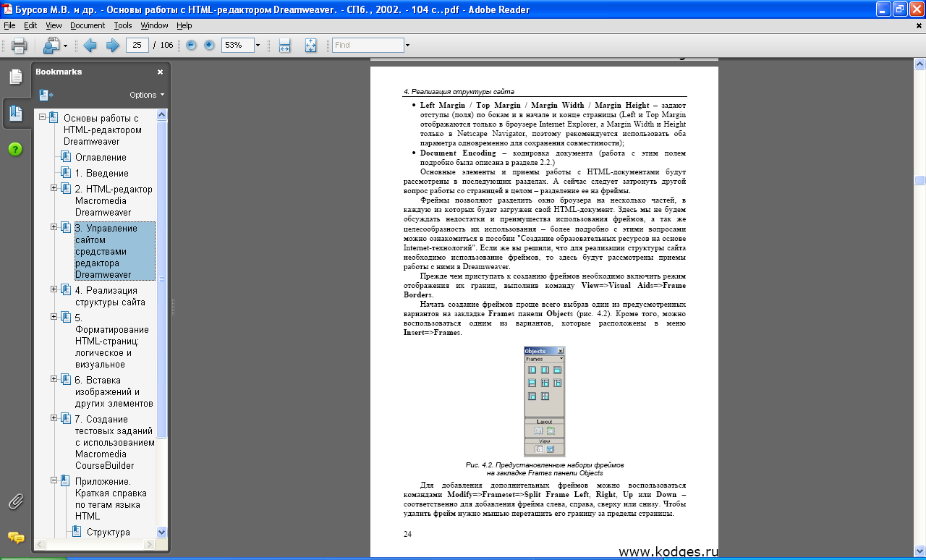Open the View menu

click(54, 25)
